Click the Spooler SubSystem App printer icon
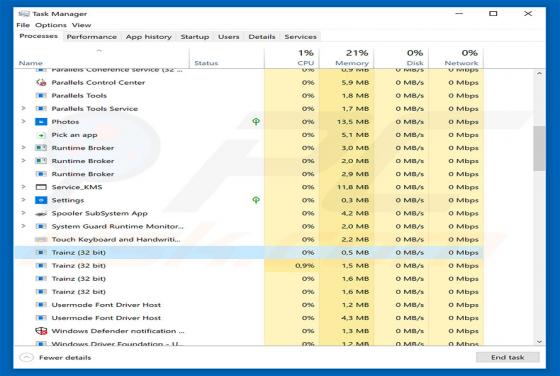The height and width of the screenshot is (376, 560). [41, 214]
